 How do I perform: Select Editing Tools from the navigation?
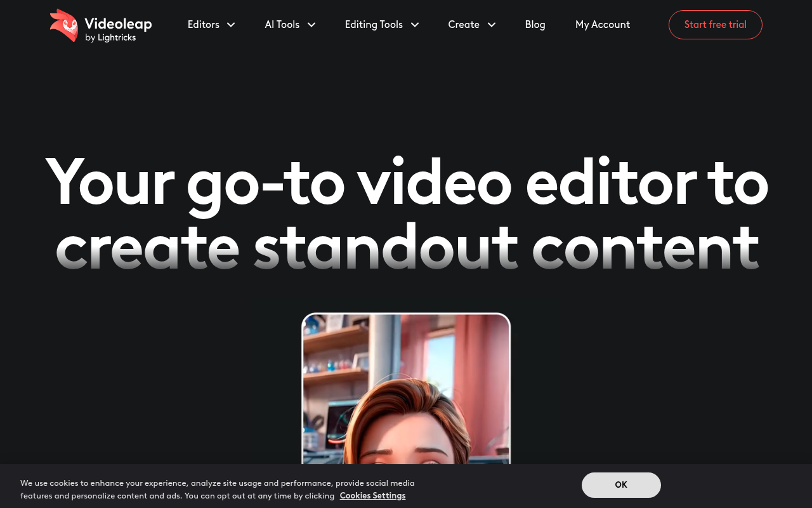pyautogui.click(x=374, y=25)
